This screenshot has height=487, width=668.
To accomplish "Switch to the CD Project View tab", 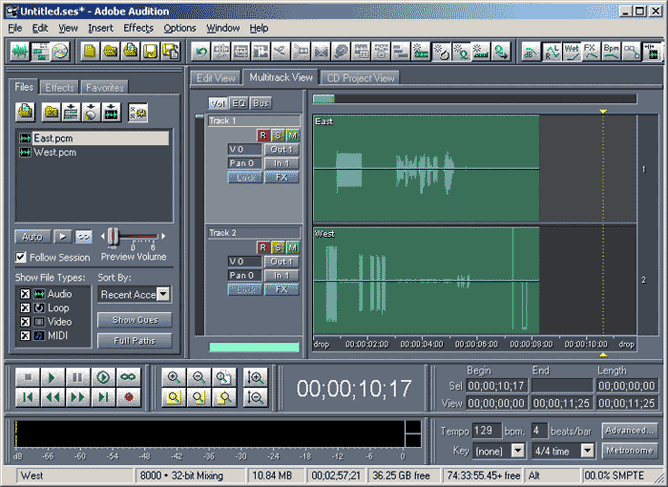I will coord(360,78).
